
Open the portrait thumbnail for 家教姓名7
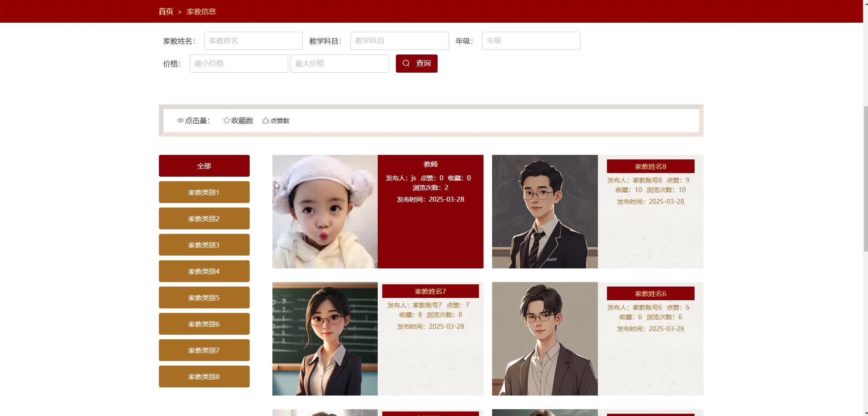point(325,339)
